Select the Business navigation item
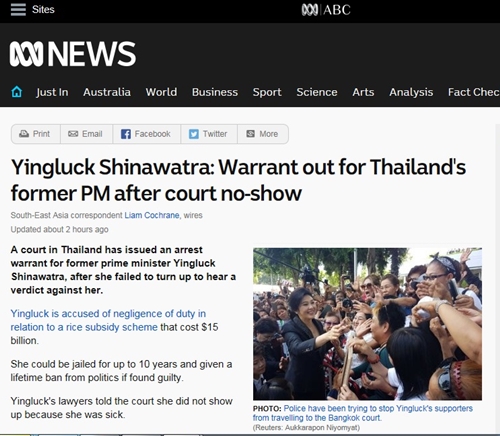500x436 pixels. pos(215,92)
